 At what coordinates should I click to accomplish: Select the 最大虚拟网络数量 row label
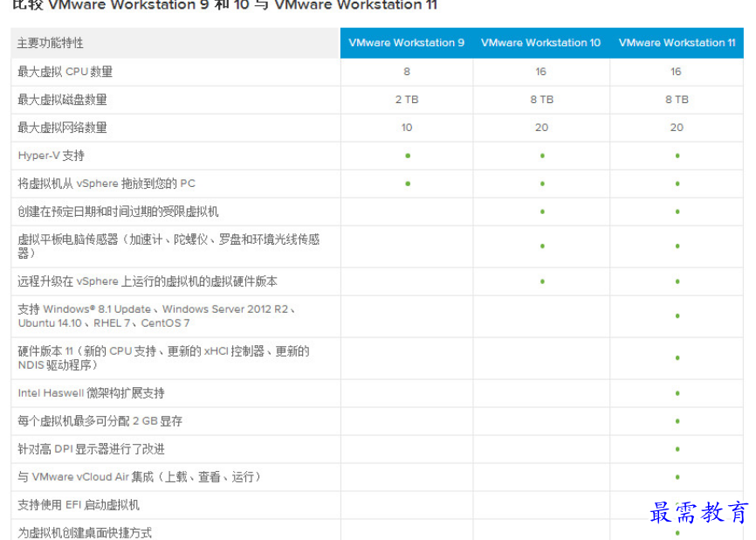pyautogui.click(x=62, y=128)
